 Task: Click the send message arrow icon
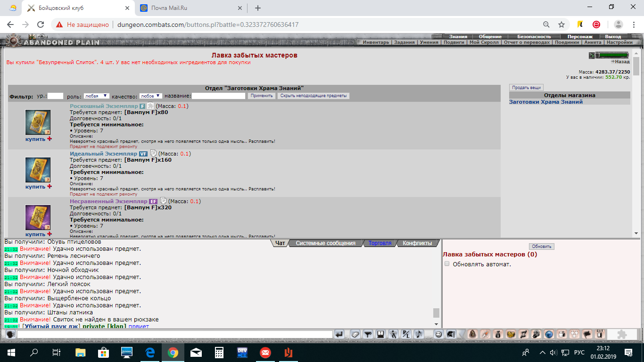tap(339, 334)
